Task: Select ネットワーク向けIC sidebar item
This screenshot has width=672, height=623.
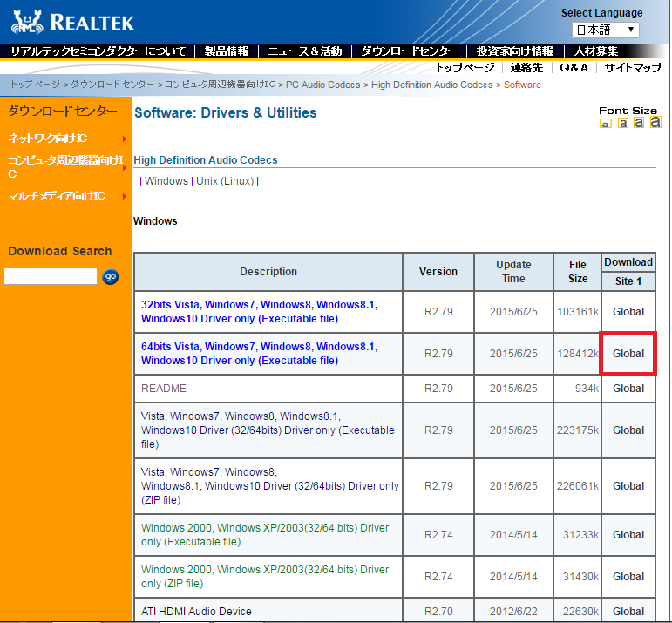Action: 48,139
